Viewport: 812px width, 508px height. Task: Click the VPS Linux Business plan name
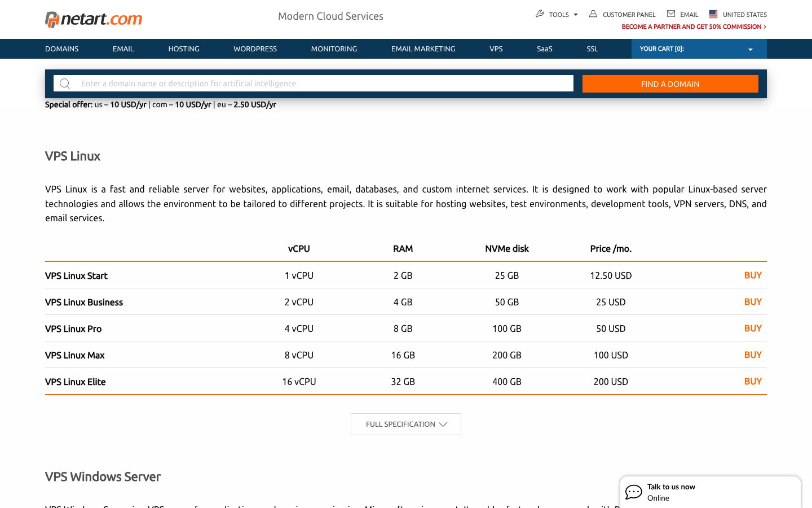pyautogui.click(x=84, y=303)
